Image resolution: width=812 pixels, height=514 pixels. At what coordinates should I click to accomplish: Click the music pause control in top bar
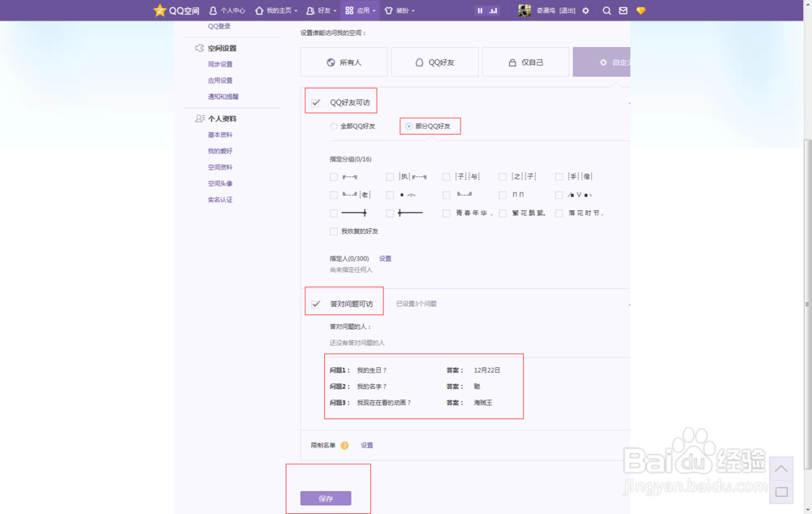point(480,10)
